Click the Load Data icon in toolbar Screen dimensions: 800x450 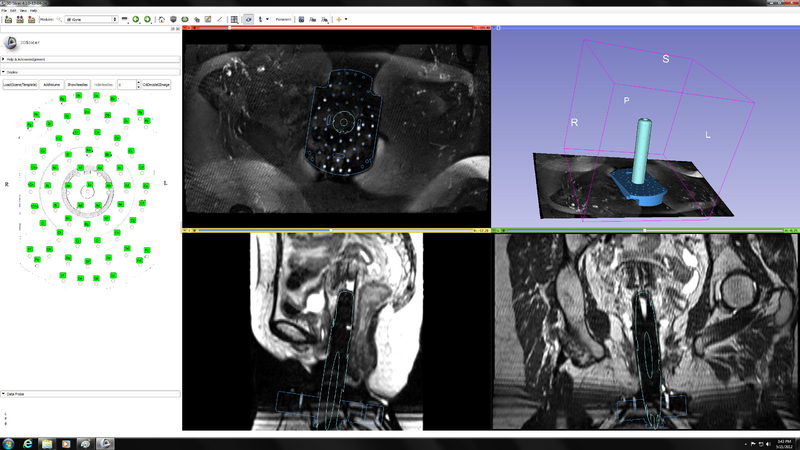pyautogui.click(x=7, y=19)
